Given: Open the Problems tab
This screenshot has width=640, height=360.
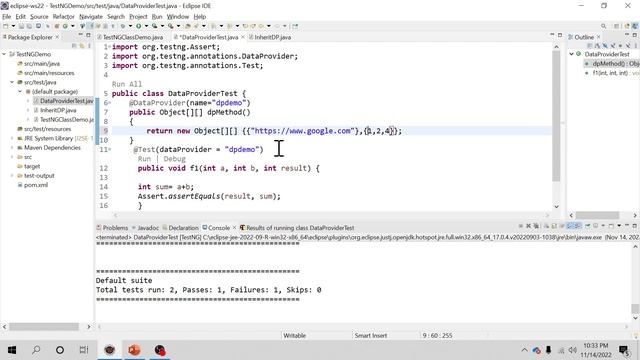Looking at the screenshot, I should [112, 228].
